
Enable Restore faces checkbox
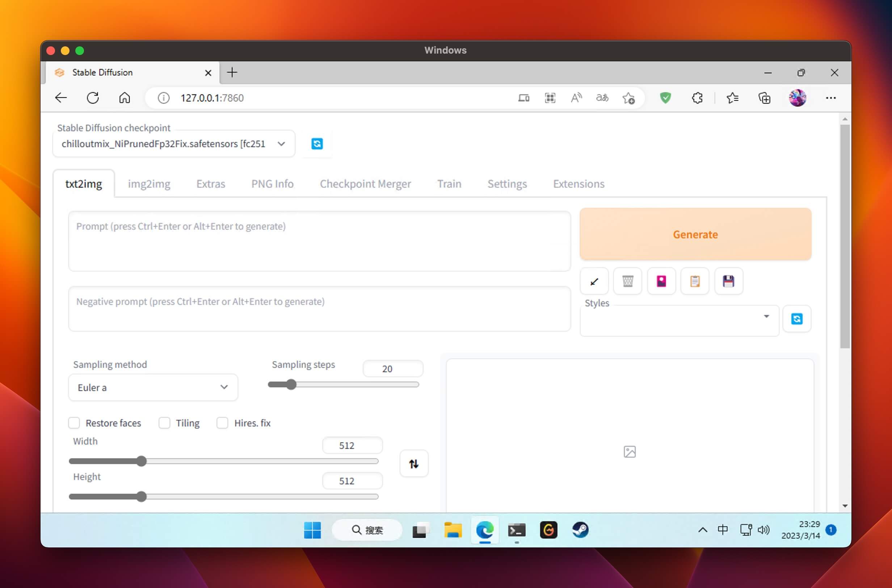coord(74,423)
